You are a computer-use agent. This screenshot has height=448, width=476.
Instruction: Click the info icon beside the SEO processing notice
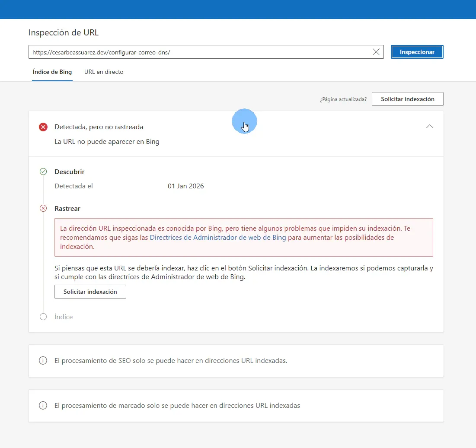43,360
